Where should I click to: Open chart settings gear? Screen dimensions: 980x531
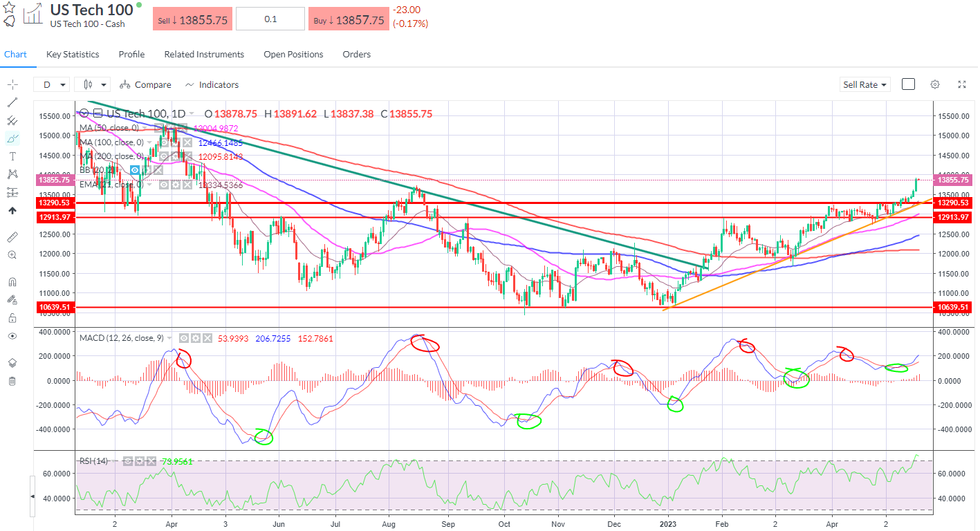935,84
